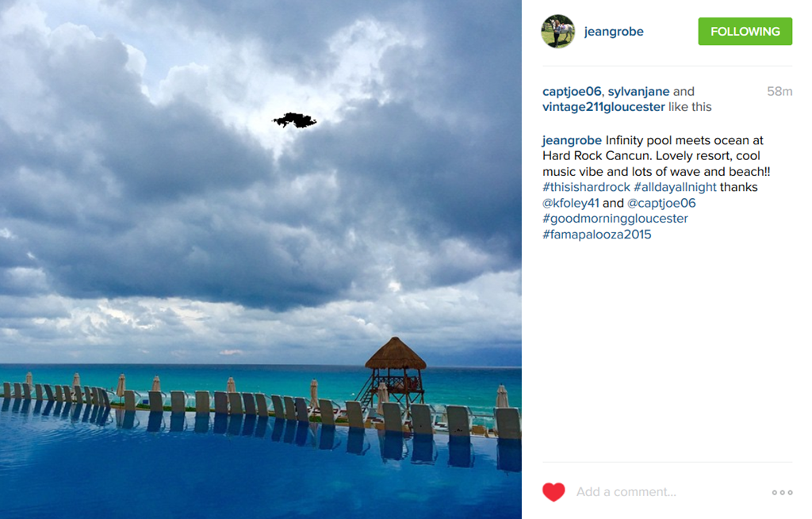
Task: Open jeangrobe username in header
Action: point(614,32)
